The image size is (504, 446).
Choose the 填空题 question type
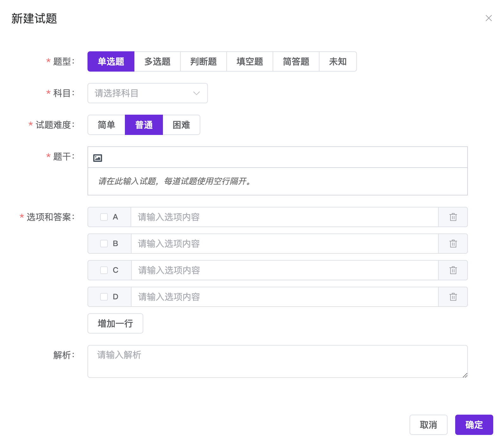click(250, 61)
